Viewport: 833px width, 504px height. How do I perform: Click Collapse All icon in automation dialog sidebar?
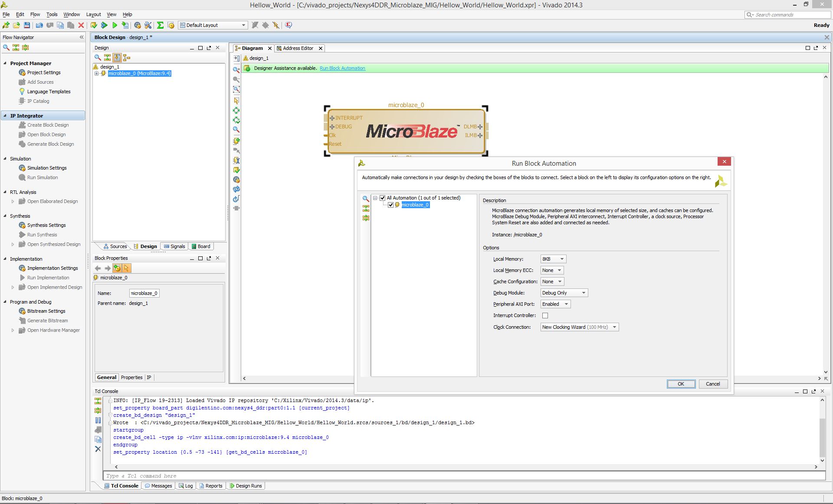click(x=366, y=208)
